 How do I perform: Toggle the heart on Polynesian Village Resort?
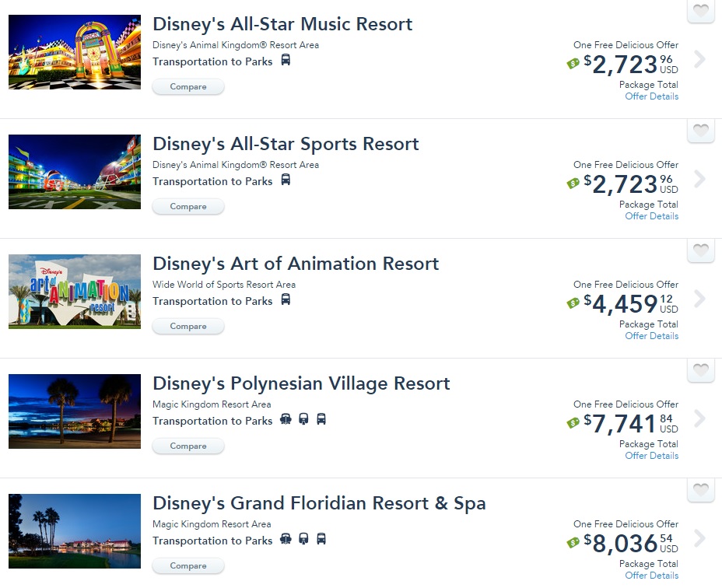click(699, 370)
